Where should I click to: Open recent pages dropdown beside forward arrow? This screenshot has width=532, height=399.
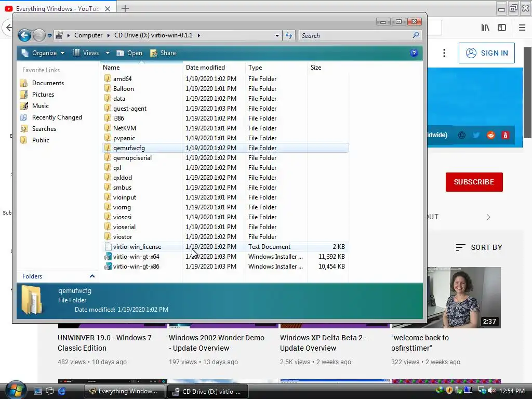[49, 36]
